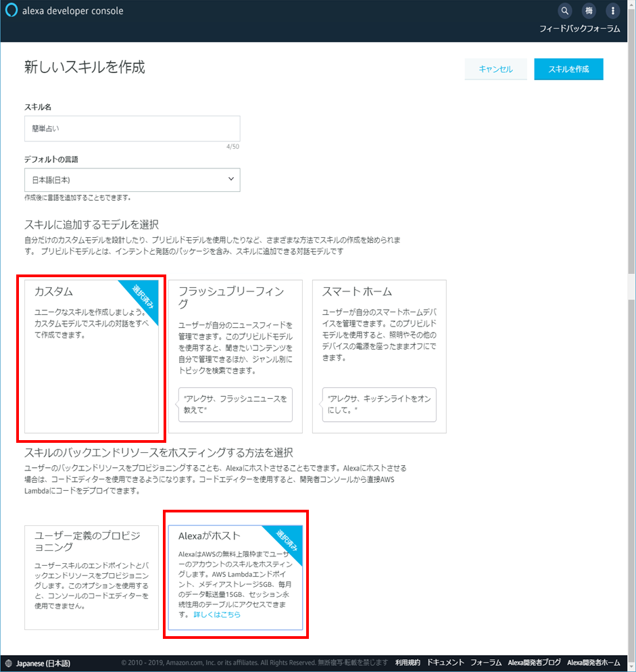
Task: Open the Alexa開発者ブログ footer link
Action: 535,663
